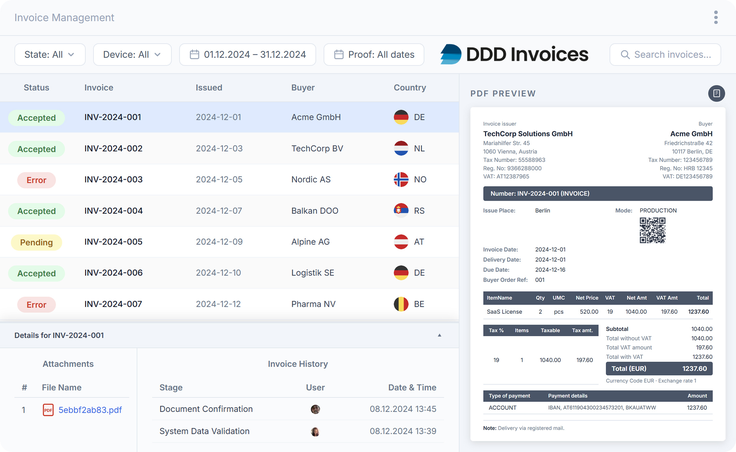
Task: Open attachment link 5ebbf2ab83.pdf
Action: (90, 410)
